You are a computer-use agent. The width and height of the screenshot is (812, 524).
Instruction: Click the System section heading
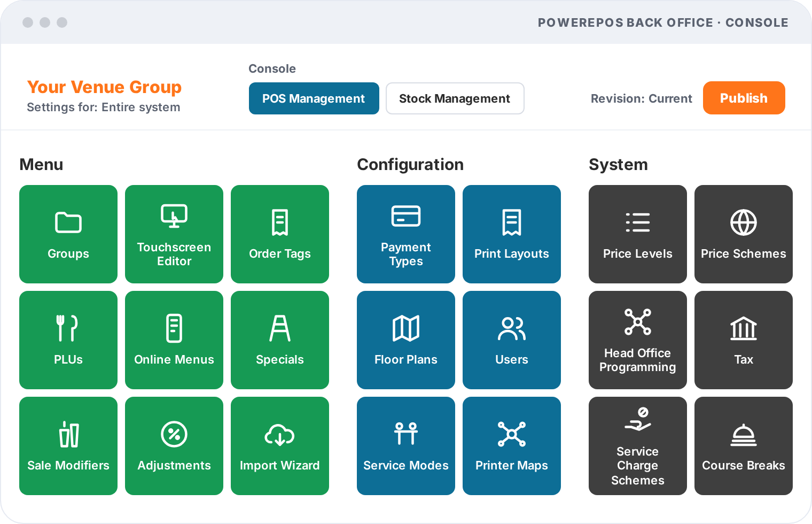tap(618, 165)
